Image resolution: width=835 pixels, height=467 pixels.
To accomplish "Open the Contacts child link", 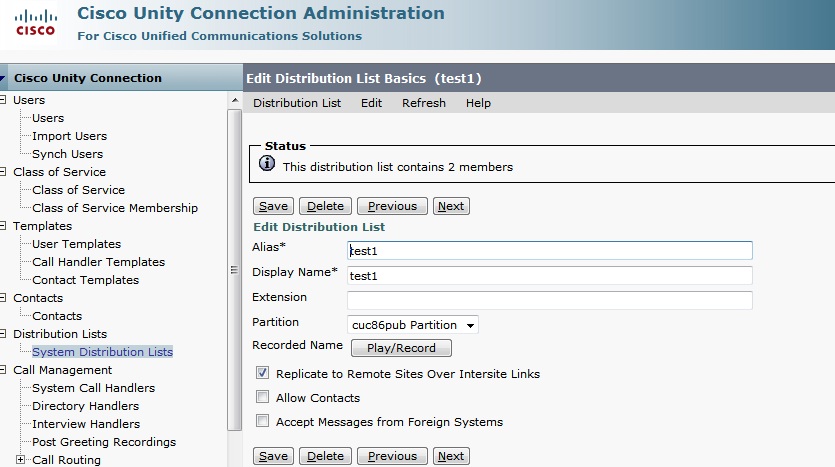I will pos(57,316).
